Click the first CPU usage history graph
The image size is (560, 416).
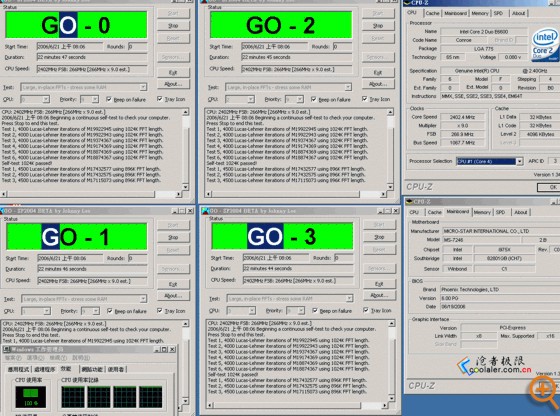click(x=73, y=397)
